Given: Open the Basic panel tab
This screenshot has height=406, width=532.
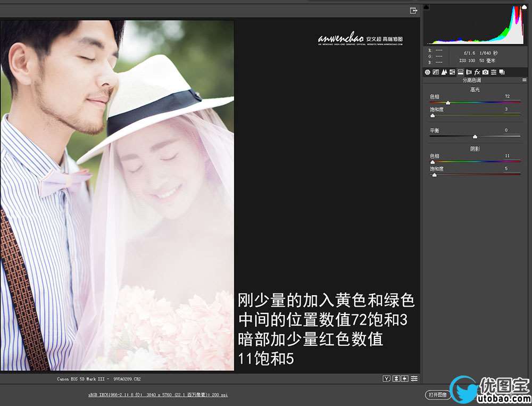Looking at the screenshot, I should coord(428,72).
